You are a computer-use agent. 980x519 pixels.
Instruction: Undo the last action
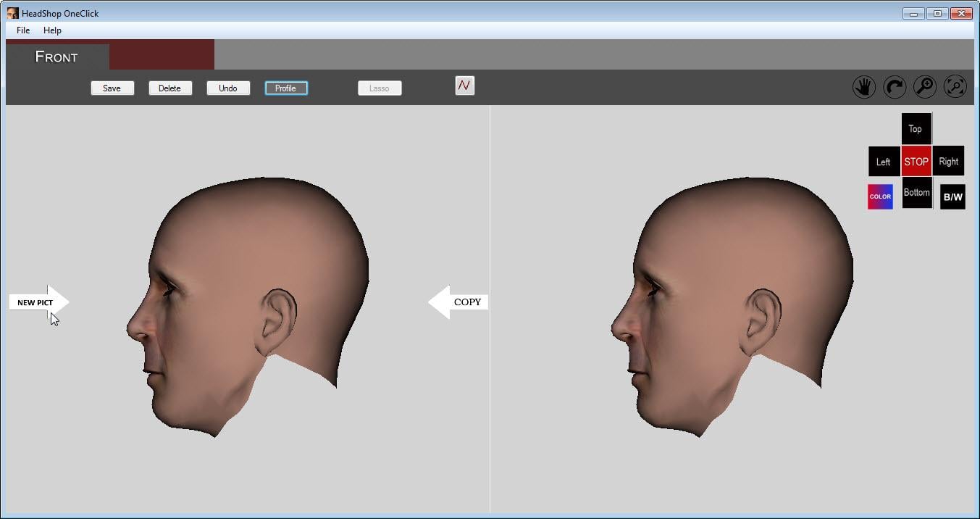228,88
